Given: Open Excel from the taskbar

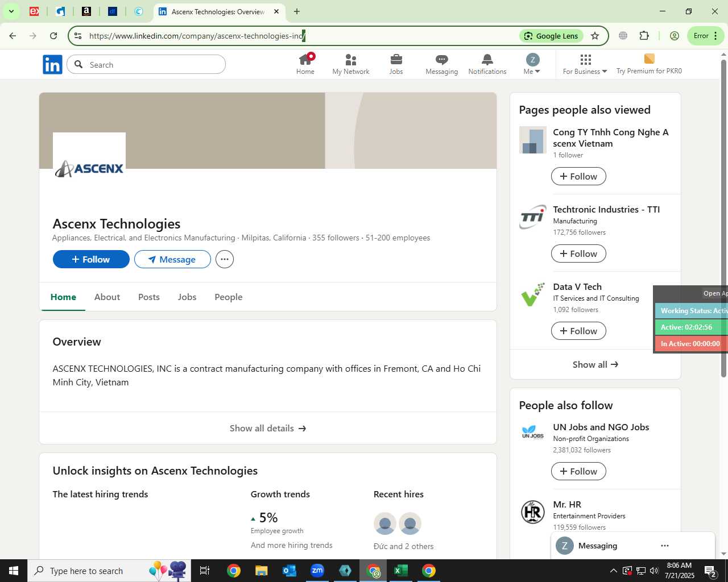Looking at the screenshot, I should coord(401,571).
